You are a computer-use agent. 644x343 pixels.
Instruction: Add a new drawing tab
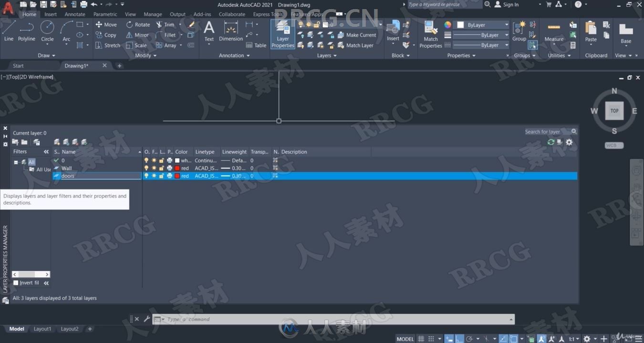pyautogui.click(x=119, y=66)
